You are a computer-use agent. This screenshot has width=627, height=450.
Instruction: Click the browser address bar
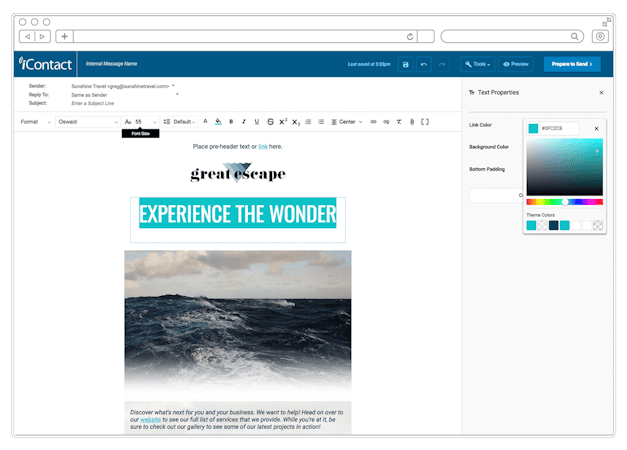click(245, 36)
